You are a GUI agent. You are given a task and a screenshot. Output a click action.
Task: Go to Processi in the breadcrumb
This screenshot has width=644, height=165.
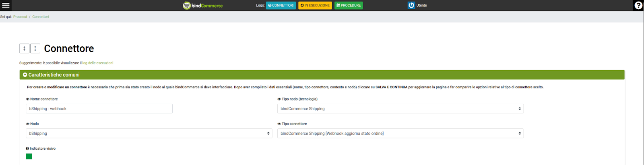(x=20, y=17)
